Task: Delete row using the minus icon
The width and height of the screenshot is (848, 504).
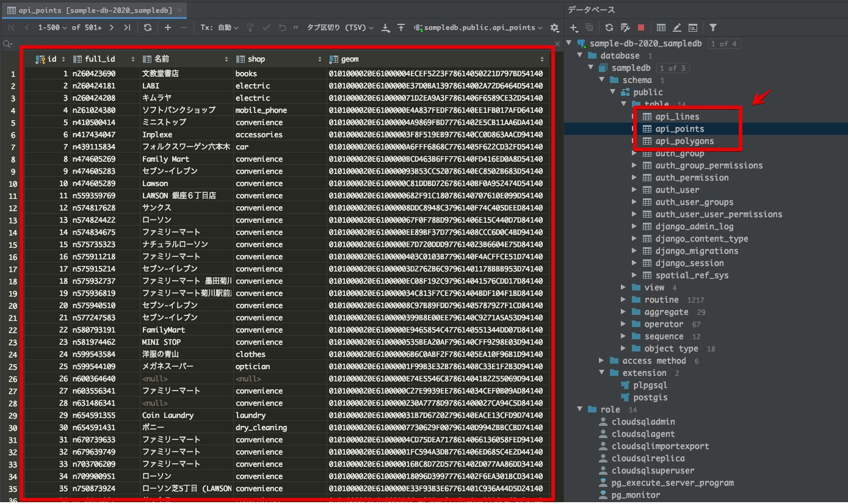Action: [x=184, y=27]
